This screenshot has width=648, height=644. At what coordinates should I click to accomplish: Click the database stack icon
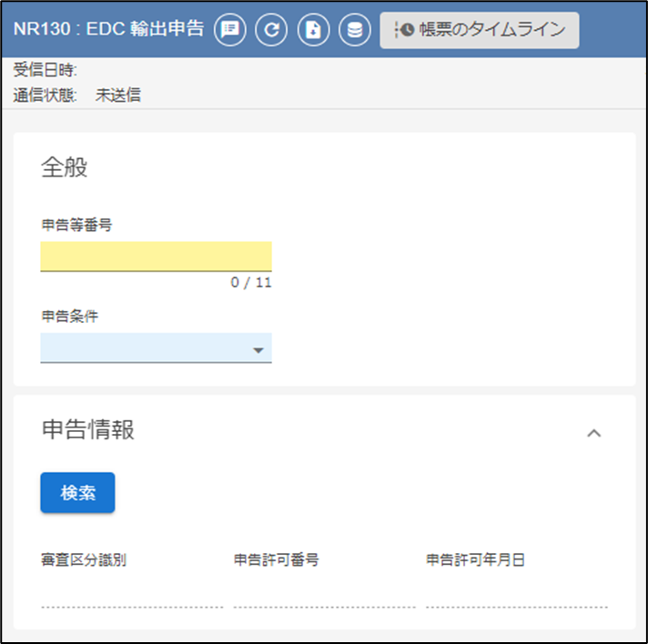pos(355,30)
